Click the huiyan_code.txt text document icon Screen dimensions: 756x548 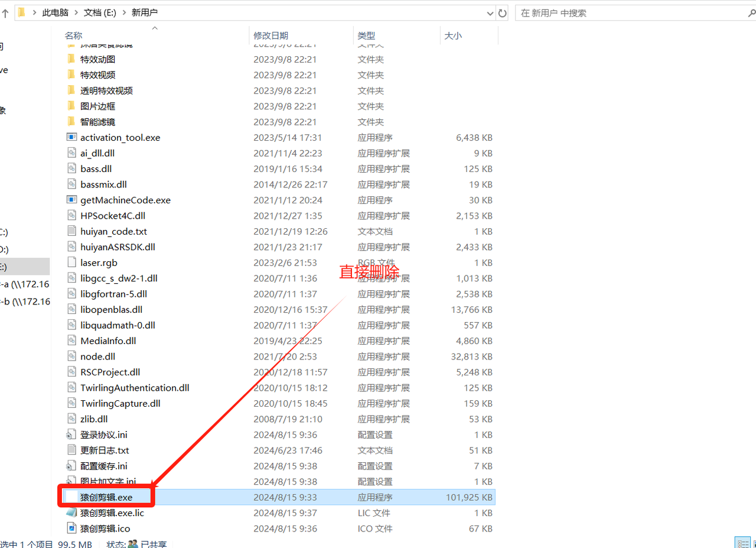(71, 231)
